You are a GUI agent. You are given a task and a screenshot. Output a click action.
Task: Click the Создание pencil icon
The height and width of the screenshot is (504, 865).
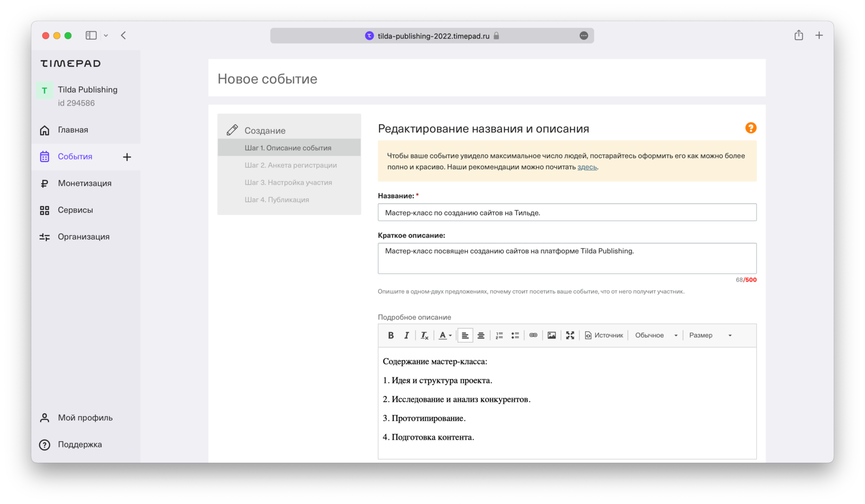pos(232,130)
